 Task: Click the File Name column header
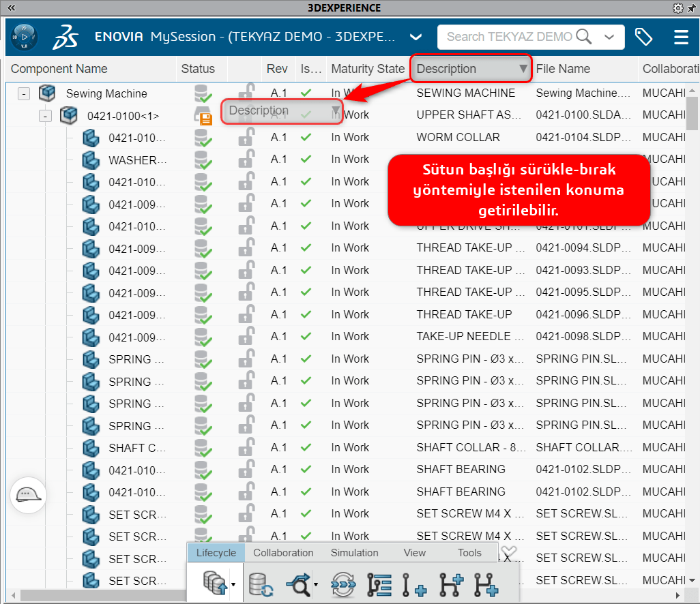[x=563, y=69]
